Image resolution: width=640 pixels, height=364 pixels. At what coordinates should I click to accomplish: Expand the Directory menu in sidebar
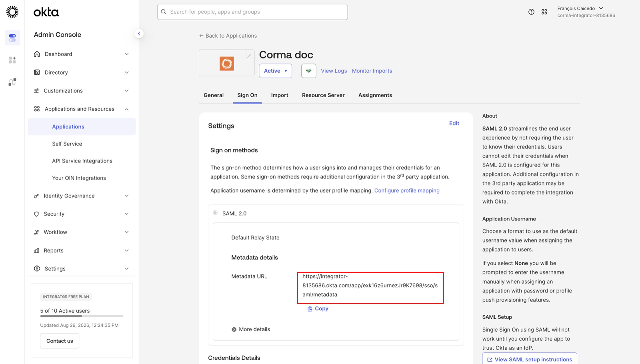click(x=81, y=72)
